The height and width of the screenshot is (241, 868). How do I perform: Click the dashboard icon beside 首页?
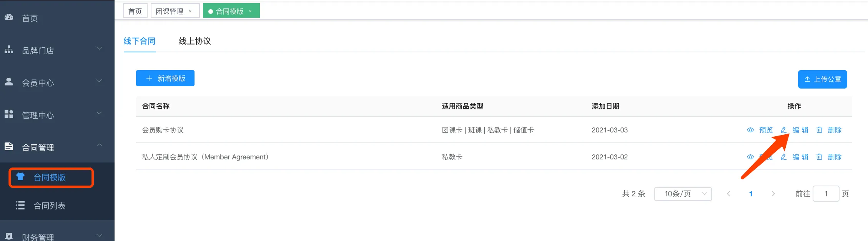click(9, 17)
